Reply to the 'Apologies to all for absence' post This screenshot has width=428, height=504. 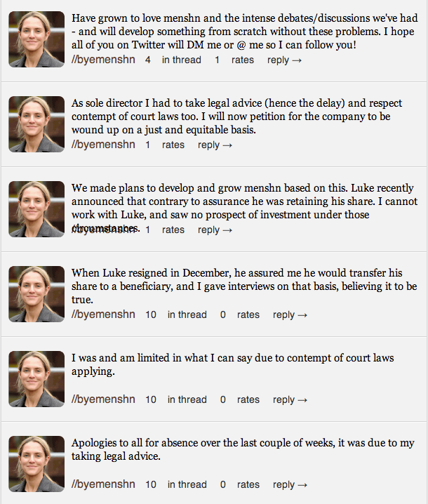(x=290, y=485)
